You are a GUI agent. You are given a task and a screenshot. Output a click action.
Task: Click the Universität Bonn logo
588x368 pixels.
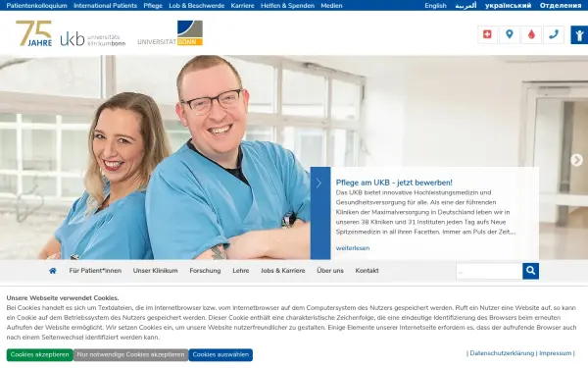tap(171, 33)
